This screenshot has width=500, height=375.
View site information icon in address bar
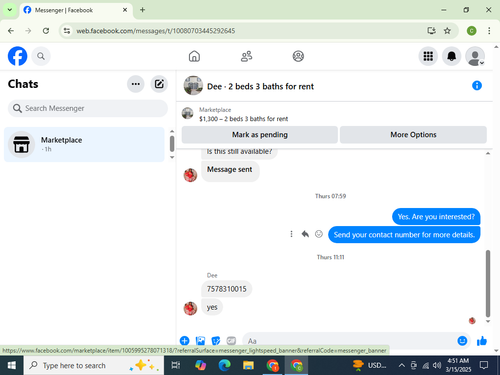pos(67,31)
